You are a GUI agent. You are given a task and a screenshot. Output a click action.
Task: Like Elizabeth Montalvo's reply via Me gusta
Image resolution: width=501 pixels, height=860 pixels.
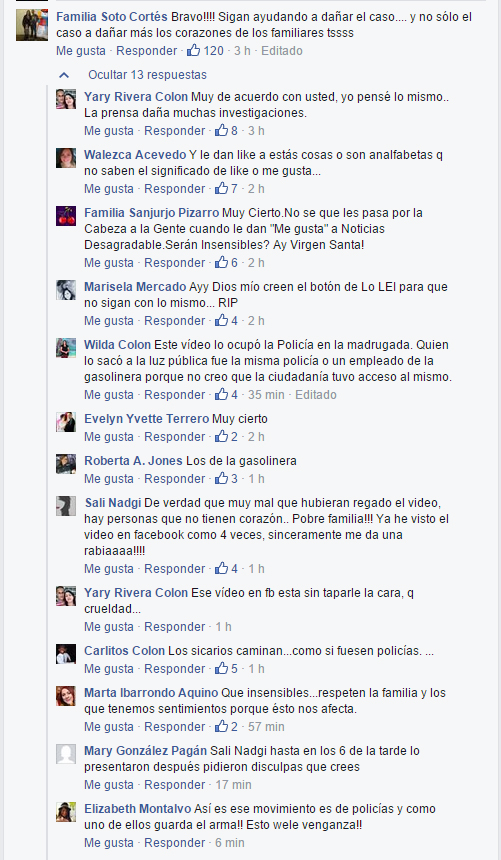click(x=109, y=842)
